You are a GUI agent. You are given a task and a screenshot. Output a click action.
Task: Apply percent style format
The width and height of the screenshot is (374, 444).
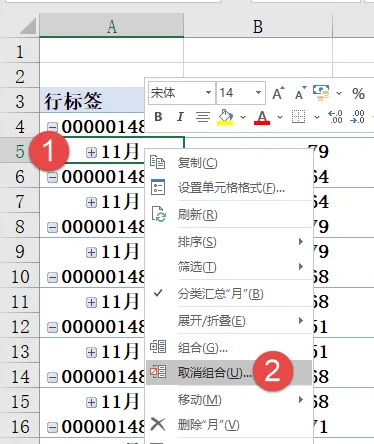[x=358, y=94]
